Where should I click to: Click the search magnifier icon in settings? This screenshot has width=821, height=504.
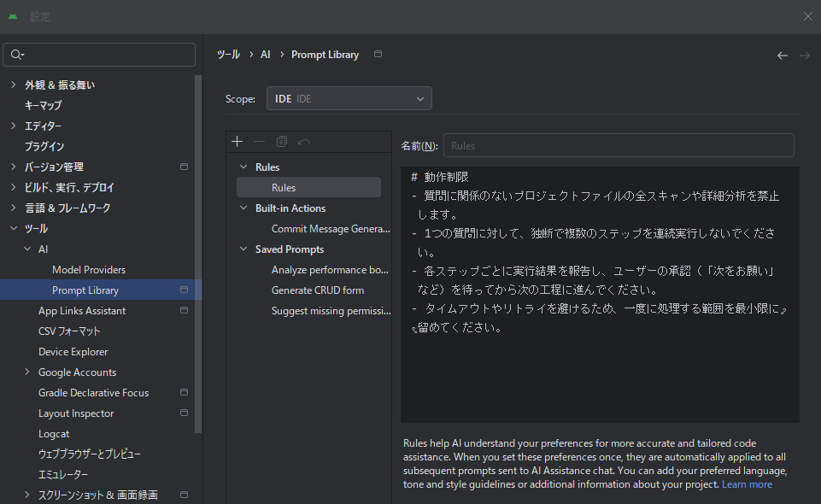pos(17,55)
